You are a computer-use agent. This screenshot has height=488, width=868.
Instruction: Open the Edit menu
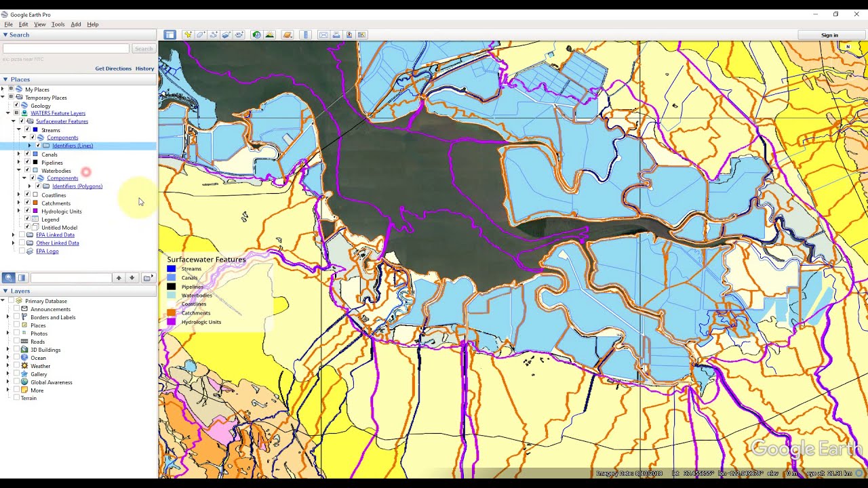point(23,24)
